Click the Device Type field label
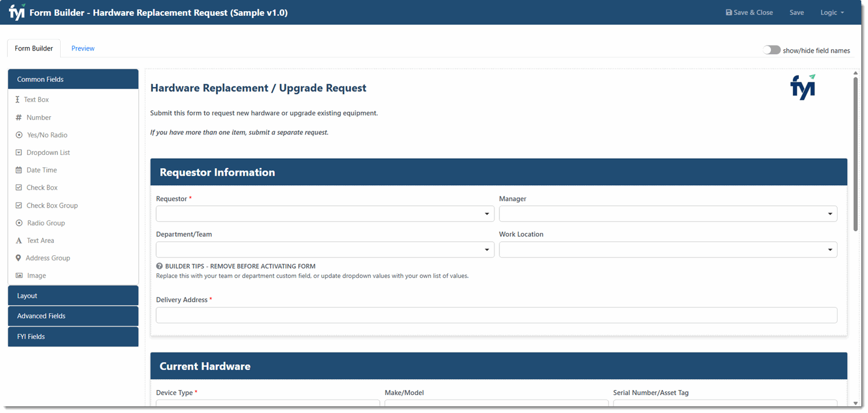868x413 pixels. (174, 393)
